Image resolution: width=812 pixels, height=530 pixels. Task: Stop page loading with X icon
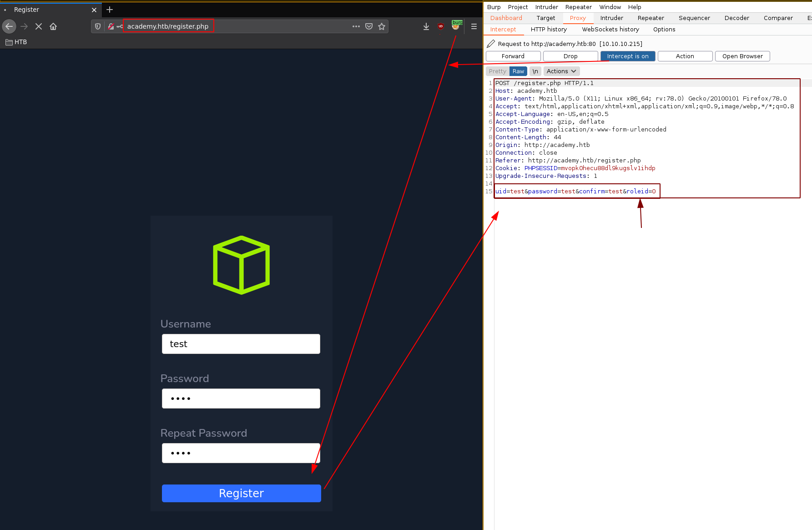coord(39,26)
